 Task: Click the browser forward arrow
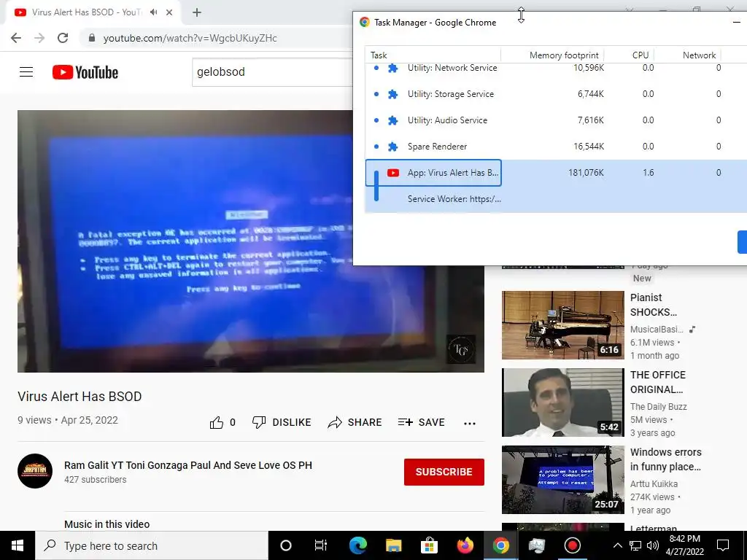pos(39,38)
